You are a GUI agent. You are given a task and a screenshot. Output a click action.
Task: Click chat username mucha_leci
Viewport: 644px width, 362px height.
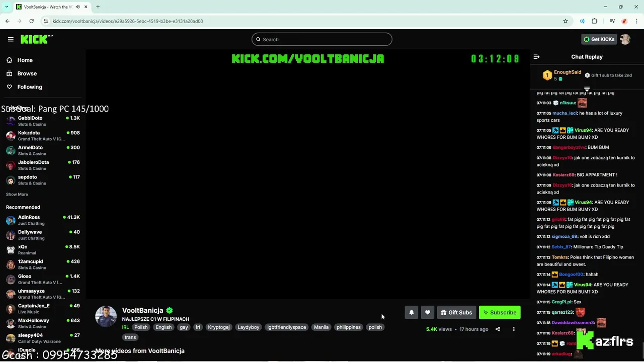tap(565, 113)
